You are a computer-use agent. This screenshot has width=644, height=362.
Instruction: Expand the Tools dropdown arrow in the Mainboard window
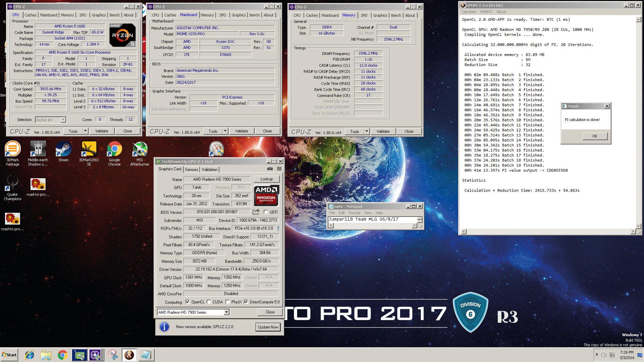point(225,131)
